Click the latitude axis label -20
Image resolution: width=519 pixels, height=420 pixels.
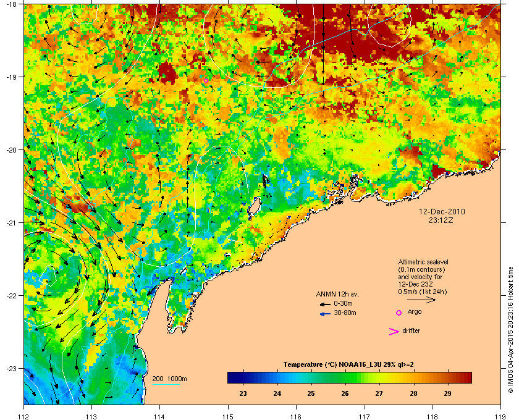click(x=11, y=149)
